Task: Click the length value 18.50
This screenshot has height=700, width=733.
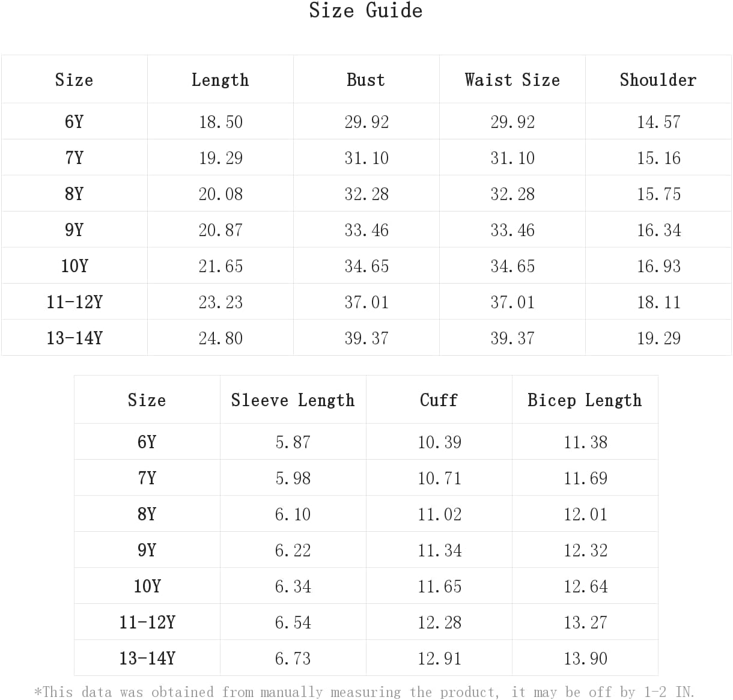Action: [221, 122]
